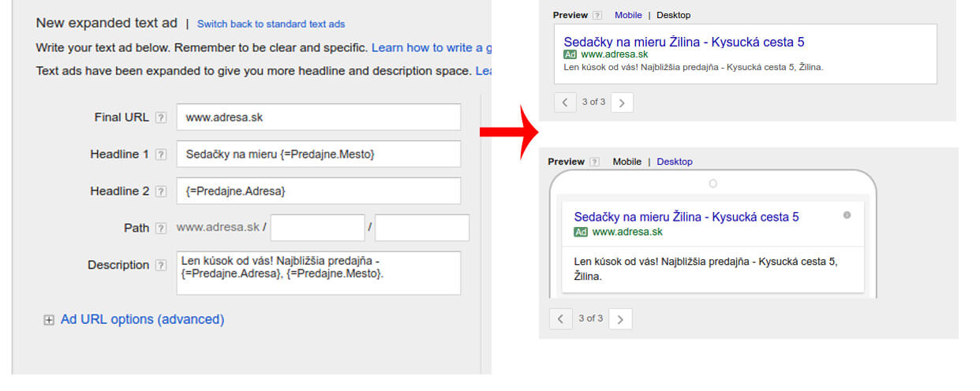
Task: Click 'New expanded text ad' heading
Action: pyautogui.click(x=107, y=24)
